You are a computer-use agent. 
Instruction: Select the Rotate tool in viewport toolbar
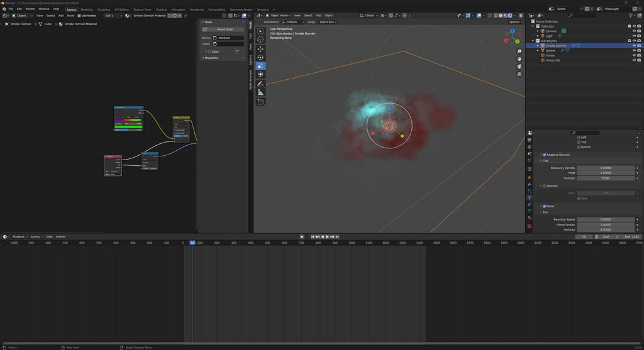coord(260,57)
